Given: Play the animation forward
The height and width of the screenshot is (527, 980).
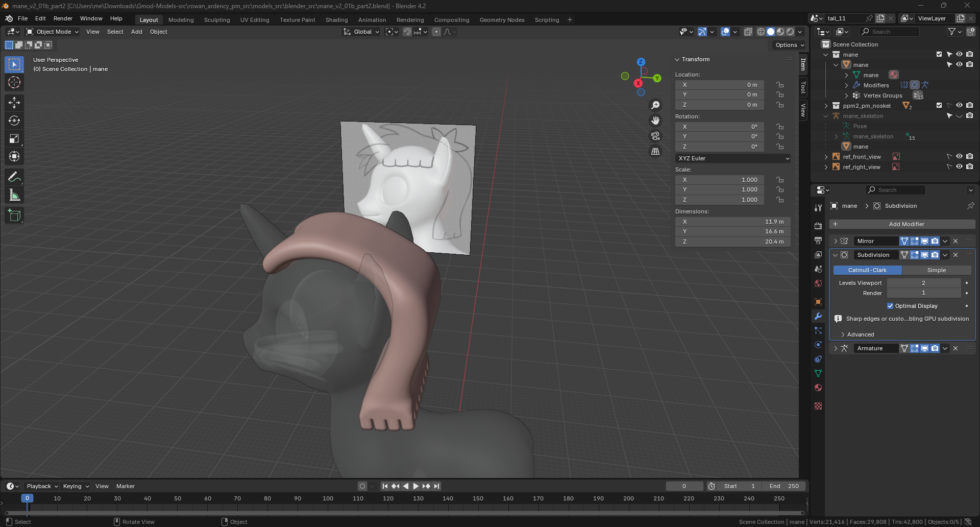Looking at the screenshot, I should click(x=415, y=486).
